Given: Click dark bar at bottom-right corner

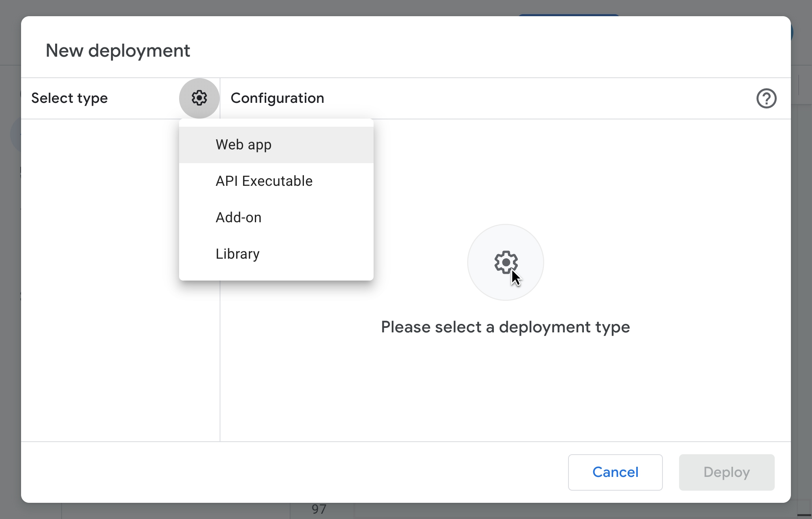Looking at the screenshot, I should click(x=804, y=515).
